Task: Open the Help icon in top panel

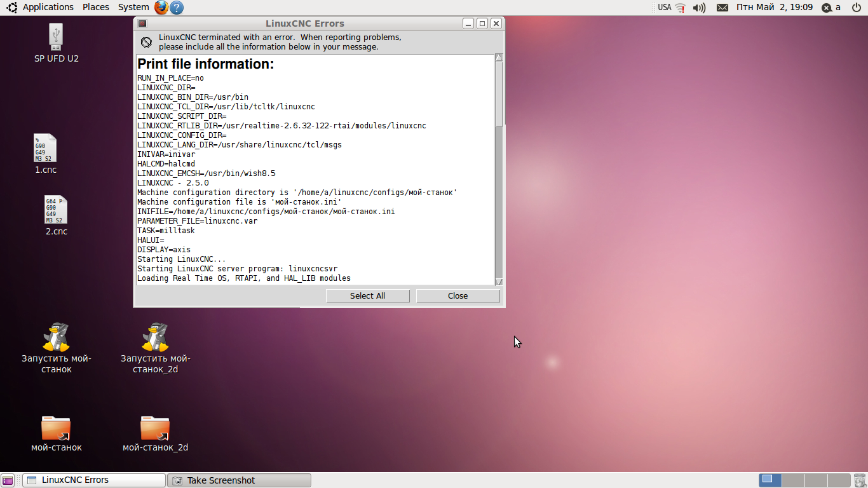Action: (x=177, y=7)
